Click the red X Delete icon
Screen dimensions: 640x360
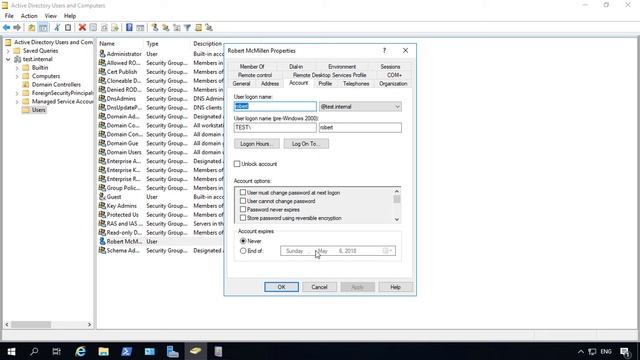tap(82, 27)
